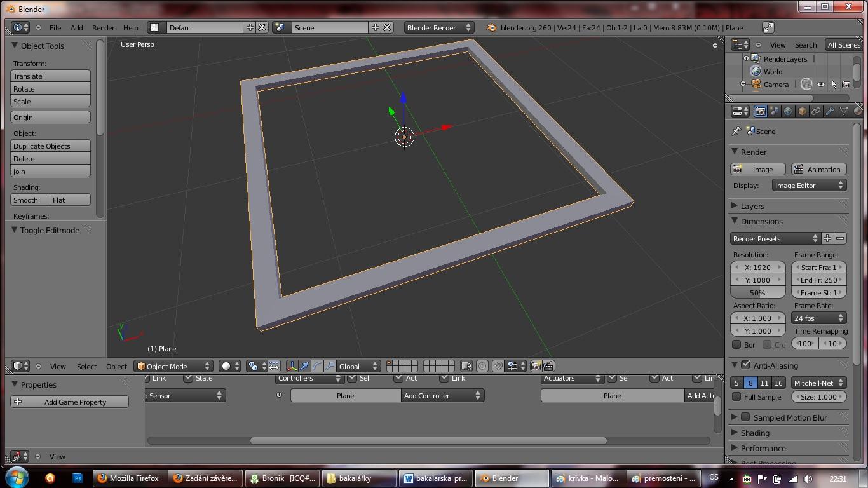Open the Object properties cube icon
Screen dimensions: 868x488
point(802,111)
